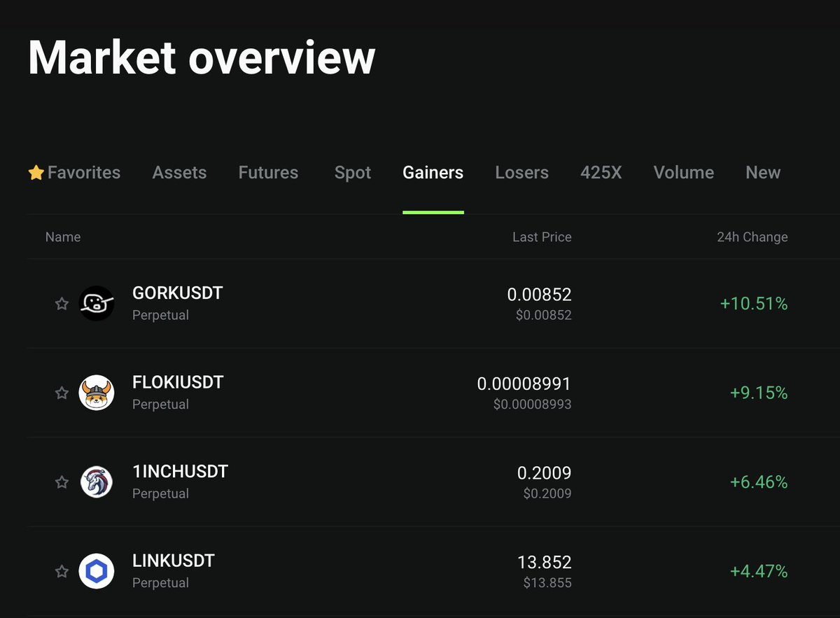Sort by Name column header

[x=63, y=237]
